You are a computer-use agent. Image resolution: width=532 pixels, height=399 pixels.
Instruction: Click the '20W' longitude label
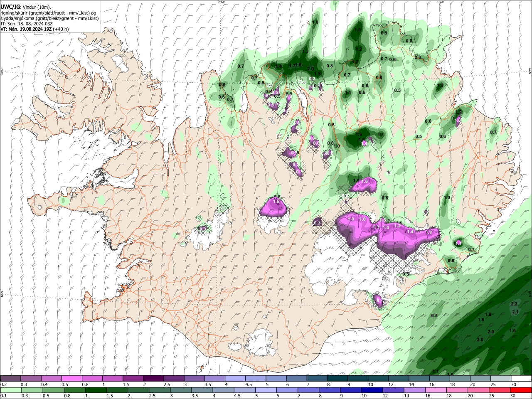pos(221,2)
